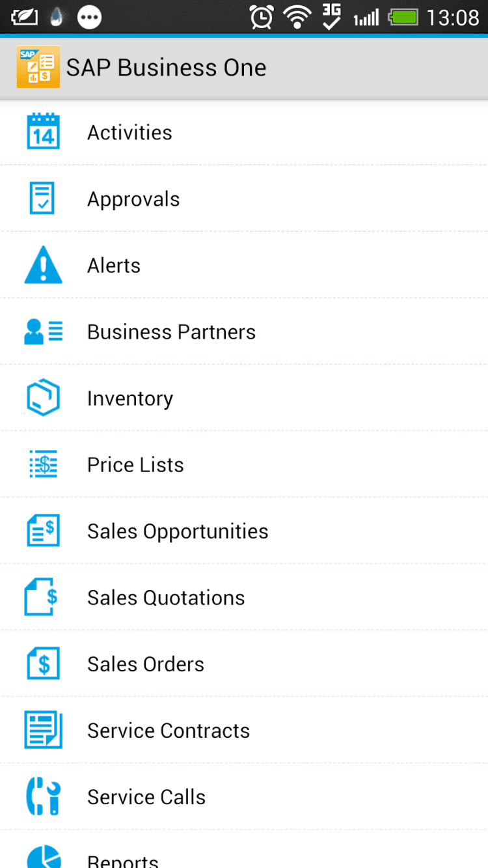
Task: Tap the Approvals checkmark document icon
Action: (43, 199)
